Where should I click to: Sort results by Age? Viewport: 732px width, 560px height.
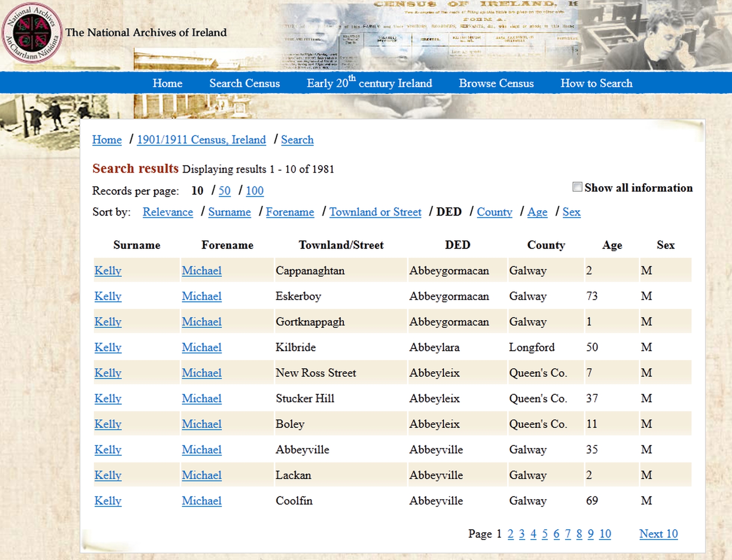(x=538, y=212)
